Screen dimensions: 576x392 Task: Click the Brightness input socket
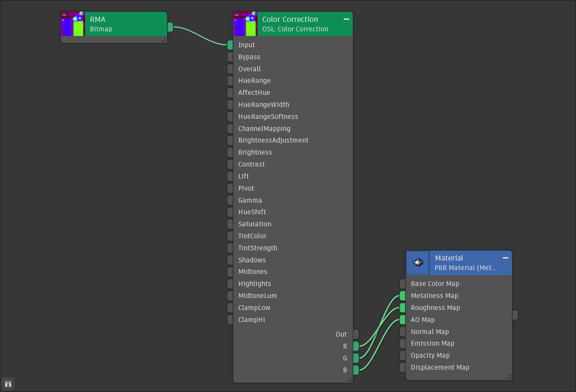[x=230, y=152]
